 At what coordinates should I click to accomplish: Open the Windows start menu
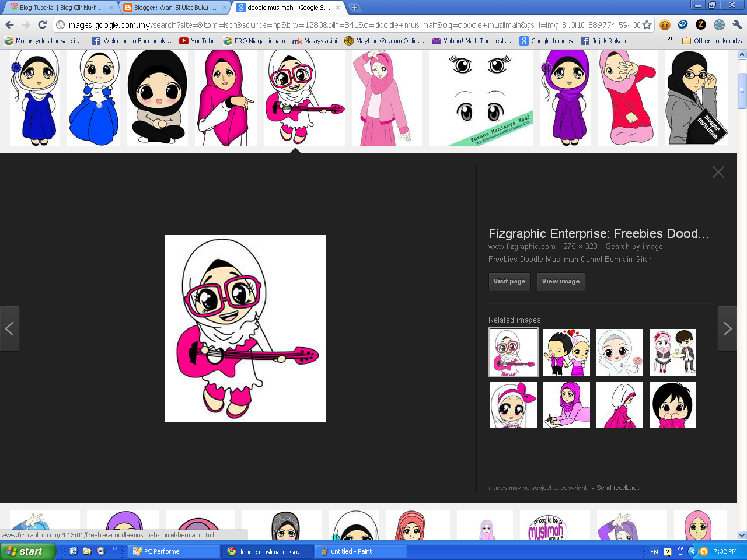(x=28, y=551)
